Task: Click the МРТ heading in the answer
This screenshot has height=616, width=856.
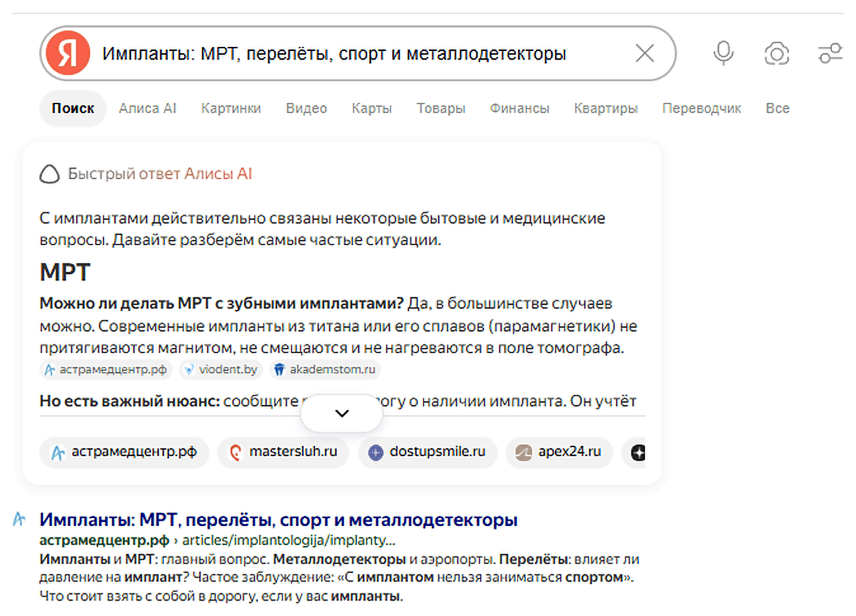Action: point(65,272)
